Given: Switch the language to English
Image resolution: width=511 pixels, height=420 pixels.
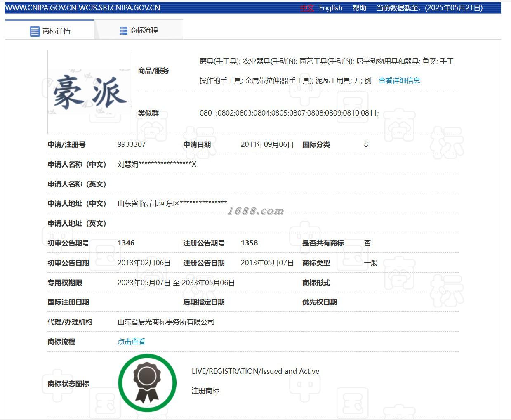Looking at the screenshot, I should coord(331,8).
